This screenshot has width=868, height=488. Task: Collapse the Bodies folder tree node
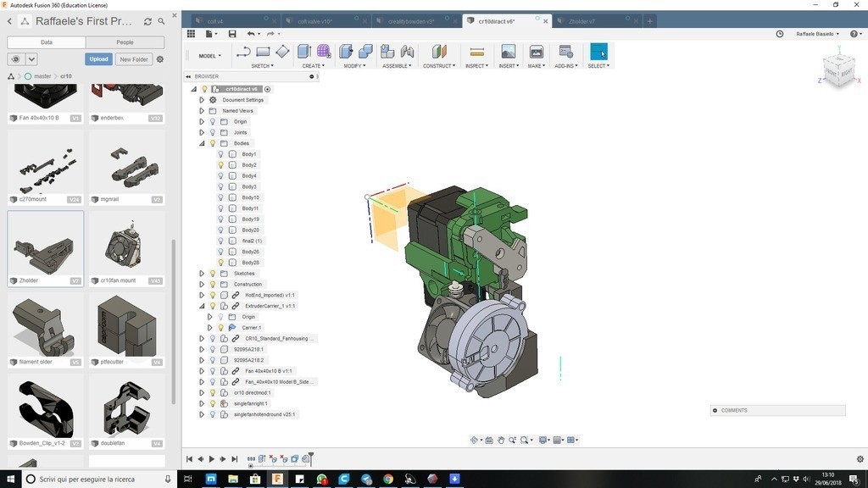[202, 143]
